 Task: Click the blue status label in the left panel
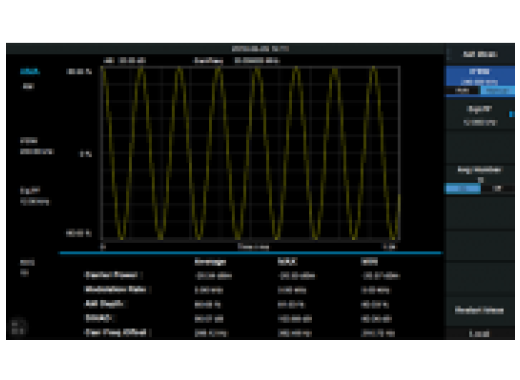tap(30, 71)
